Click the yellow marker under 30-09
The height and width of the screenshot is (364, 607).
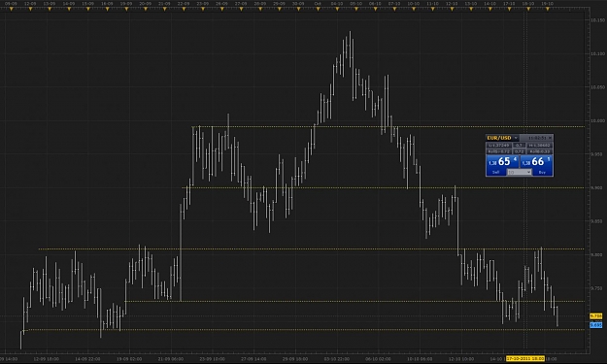pos(298,9)
